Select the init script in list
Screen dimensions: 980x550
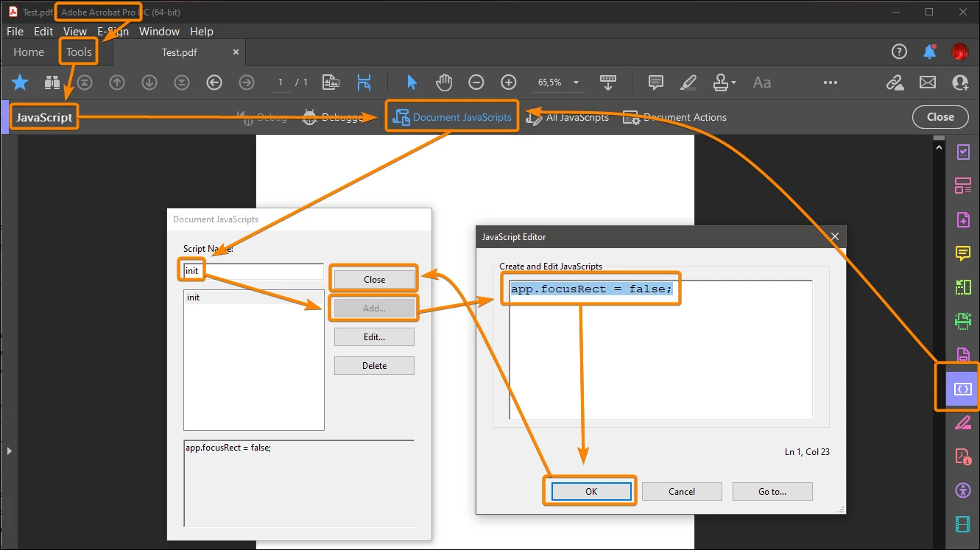pyautogui.click(x=253, y=297)
